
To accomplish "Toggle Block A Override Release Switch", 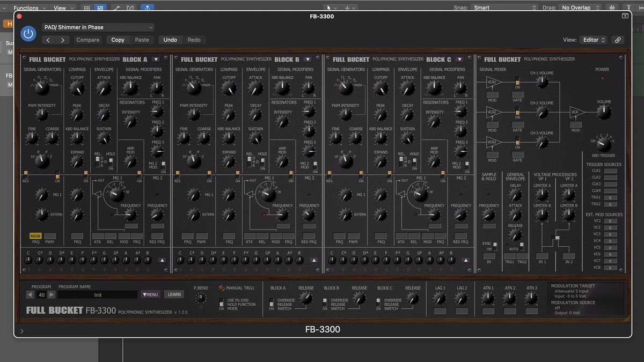I will point(272,303).
